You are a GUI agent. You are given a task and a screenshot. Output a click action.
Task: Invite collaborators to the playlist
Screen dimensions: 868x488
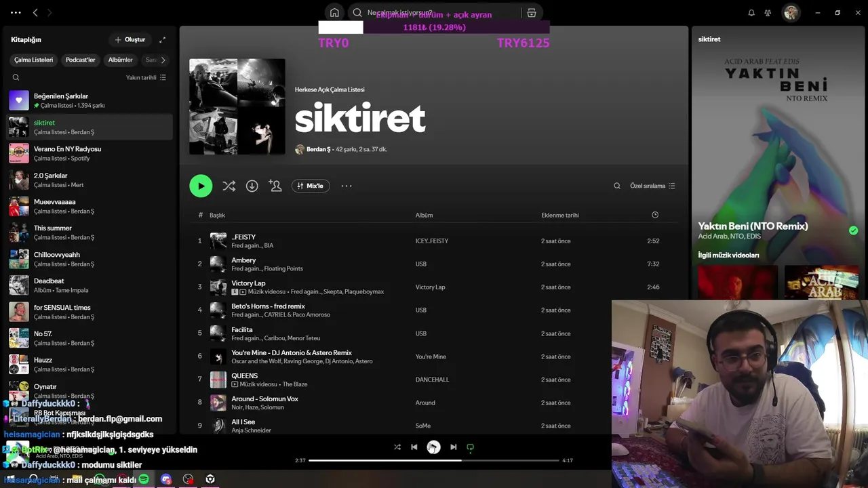pos(275,186)
